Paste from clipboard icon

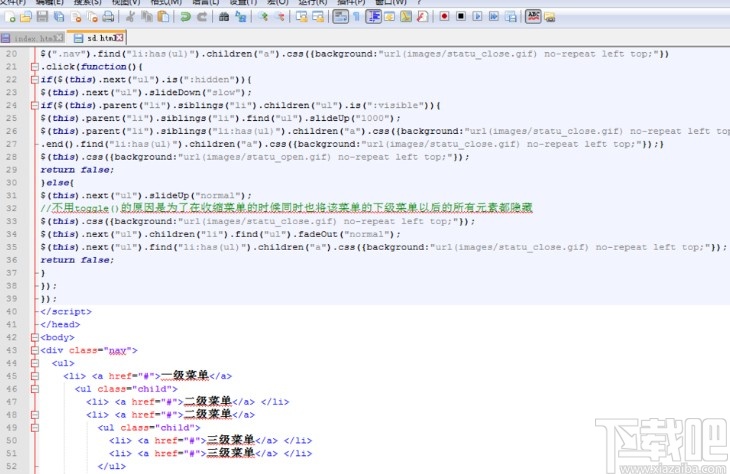[163, 17]
